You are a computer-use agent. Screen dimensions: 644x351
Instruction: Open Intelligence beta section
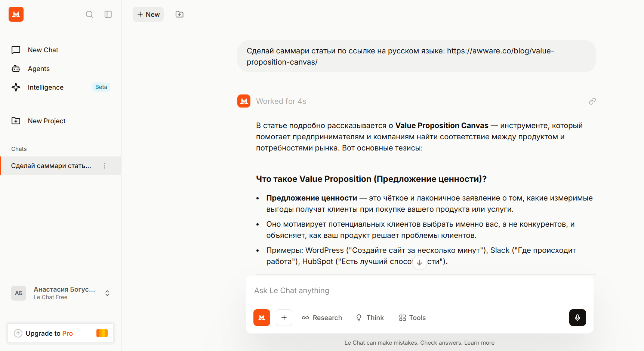tap(46, 87)
